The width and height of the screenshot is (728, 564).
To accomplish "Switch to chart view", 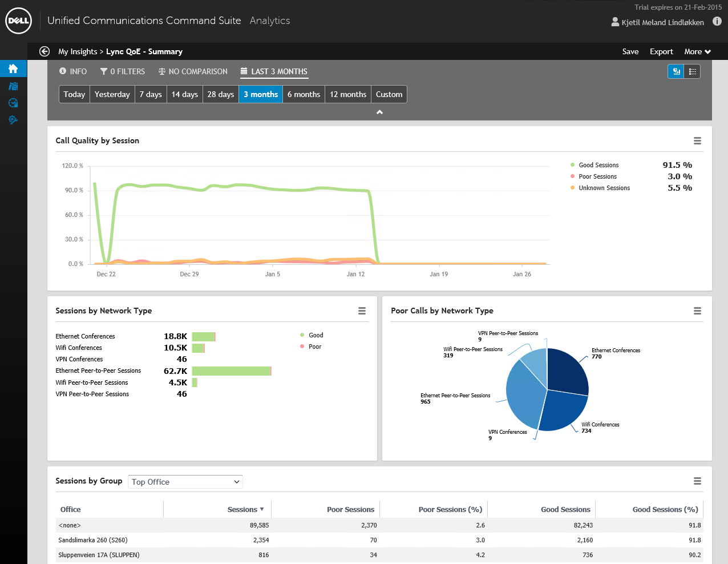I will [676, 71].
